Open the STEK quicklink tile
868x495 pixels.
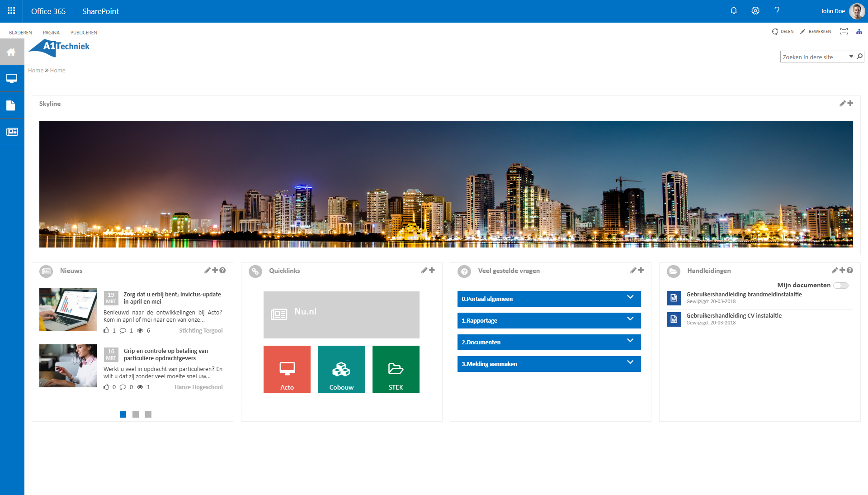point(396,369)
